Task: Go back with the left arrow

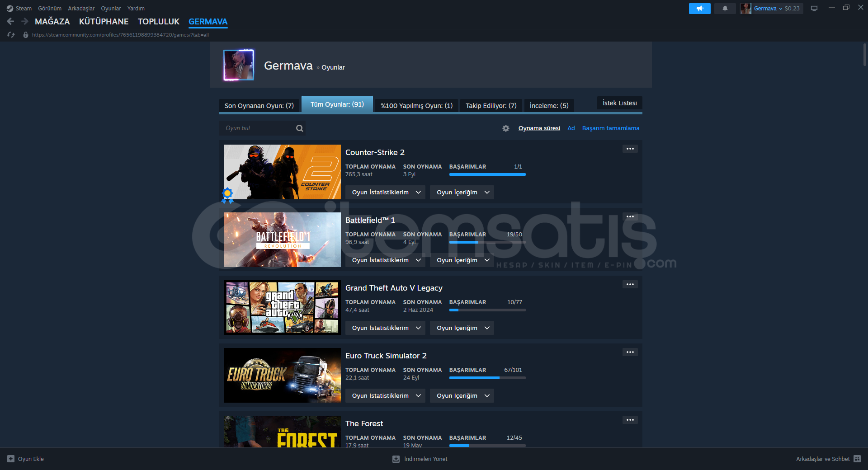Action: (x=10, y=21)
